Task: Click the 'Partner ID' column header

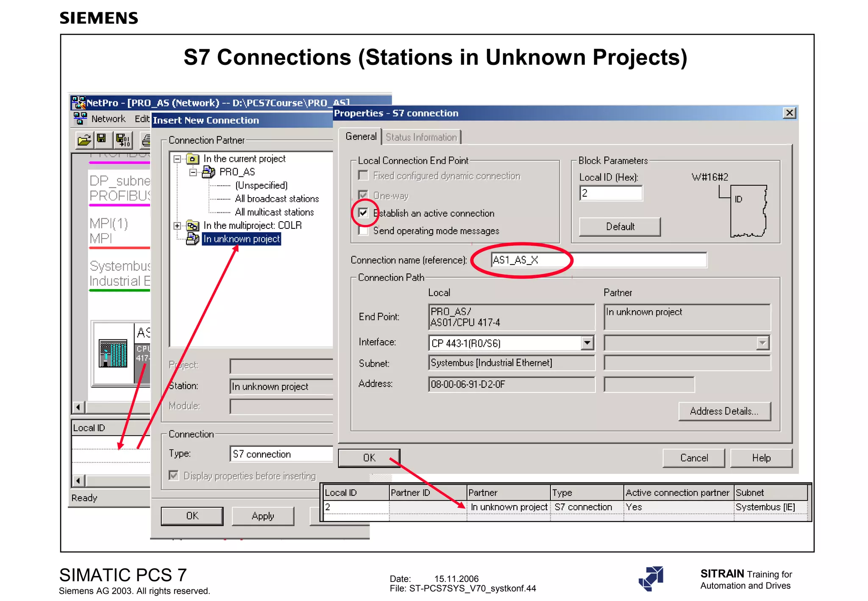Action: (x=428, y=492)
